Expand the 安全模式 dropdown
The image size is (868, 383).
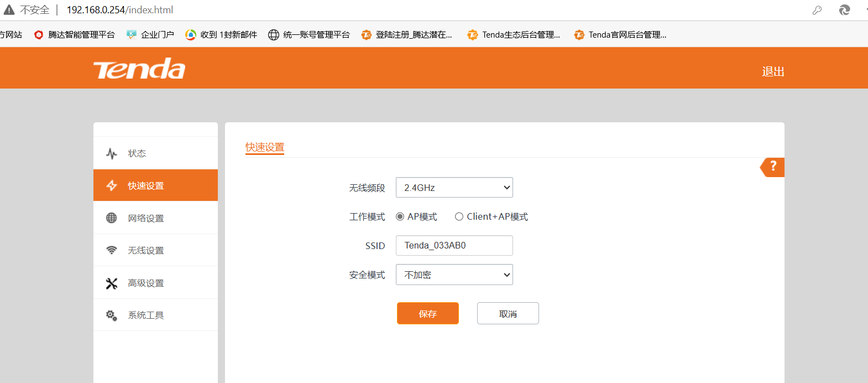click(454, 275)
